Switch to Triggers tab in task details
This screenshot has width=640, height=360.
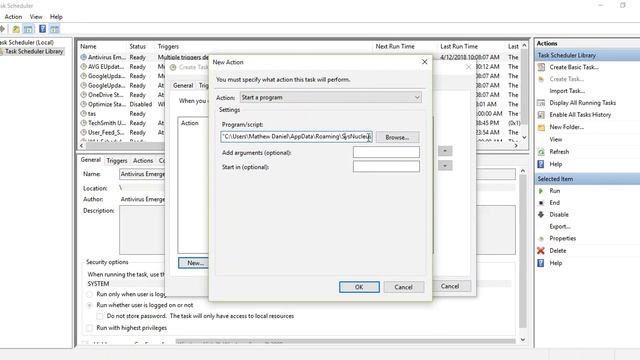point(117,161)
